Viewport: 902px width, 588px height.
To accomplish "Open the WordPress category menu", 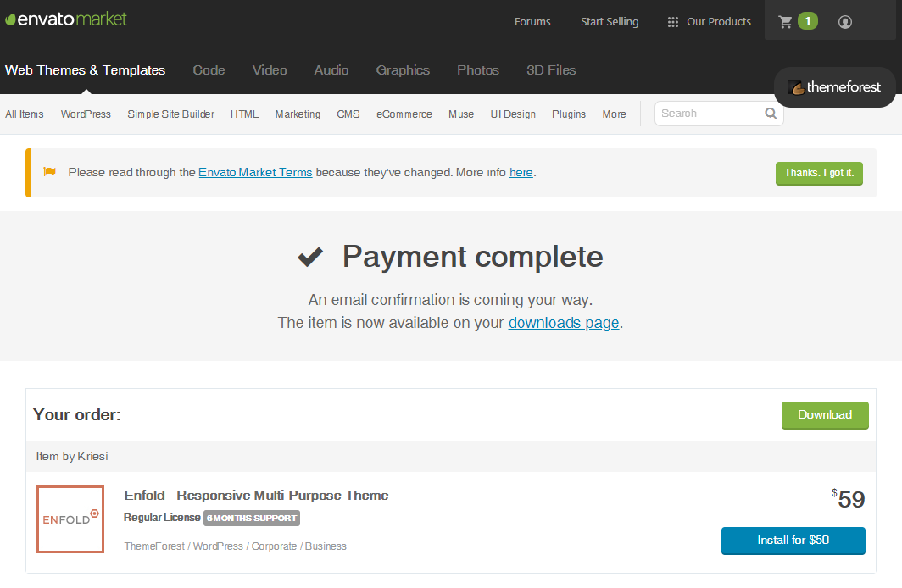I will 86,114.
